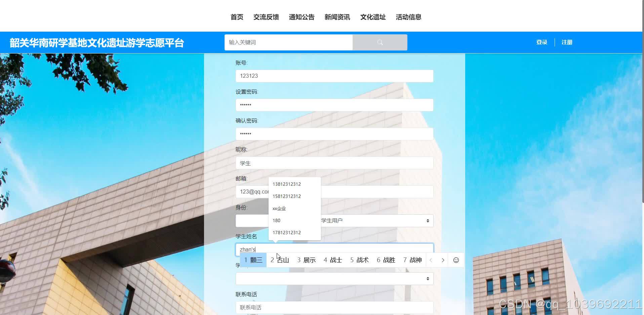Click the 账号 field containing 123123
The image size is (644, 315).
pyautogui.click(x=334, y=76)
